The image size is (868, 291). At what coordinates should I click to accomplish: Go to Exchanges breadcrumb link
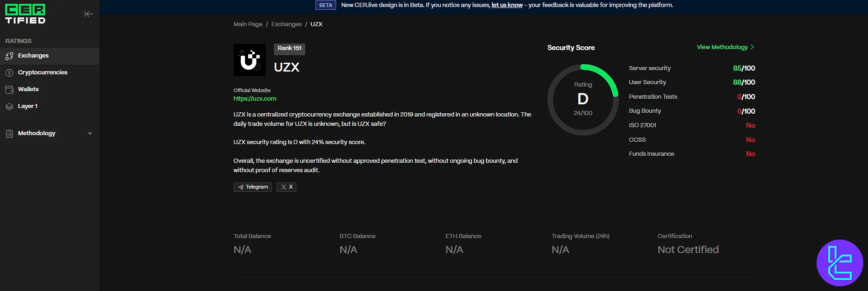click(287, 24)
